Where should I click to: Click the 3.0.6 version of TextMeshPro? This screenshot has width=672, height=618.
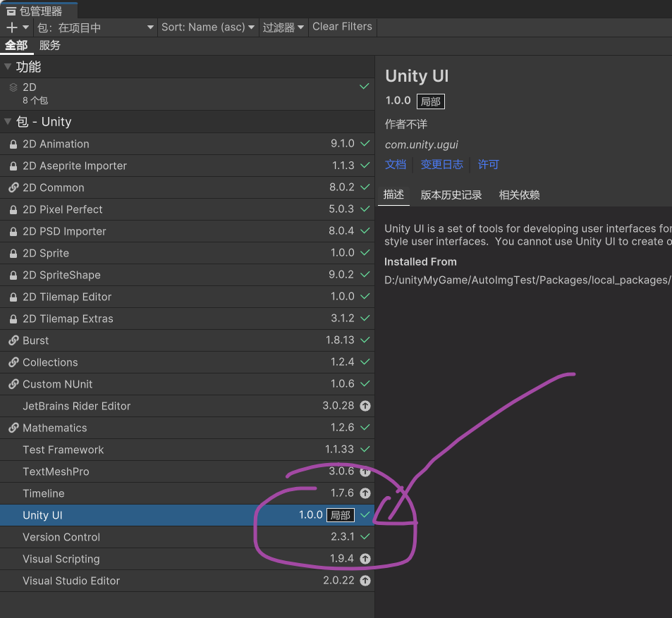[x=341, y=471]
